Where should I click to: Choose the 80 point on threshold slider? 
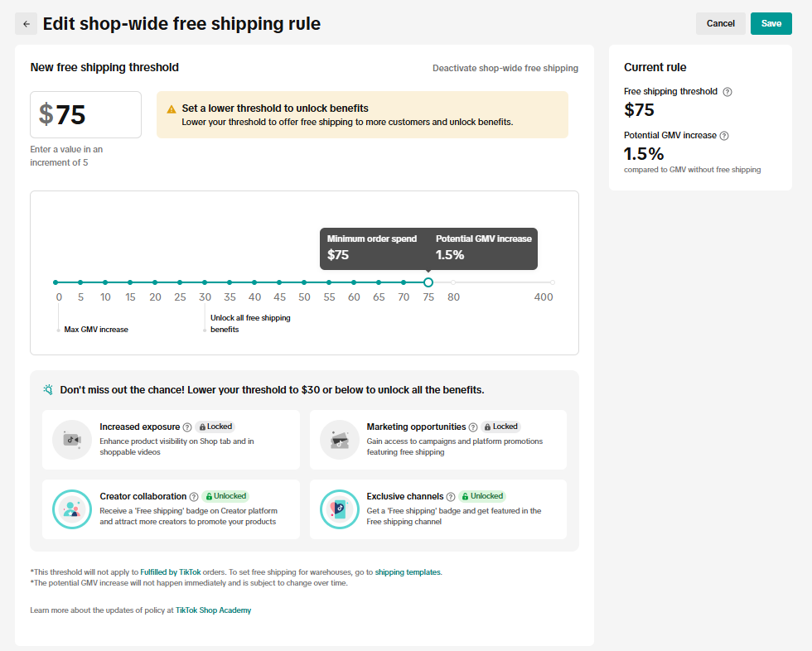[x=453, y=282]
